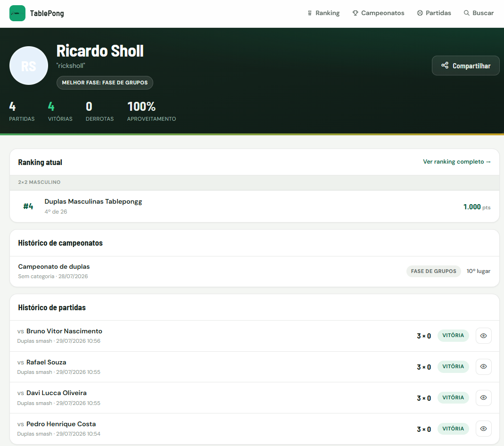The width and height of the screenshot is (504, 446).
Task: Click the "10º lugar" placement text
Action: click(x=479, y=271)
